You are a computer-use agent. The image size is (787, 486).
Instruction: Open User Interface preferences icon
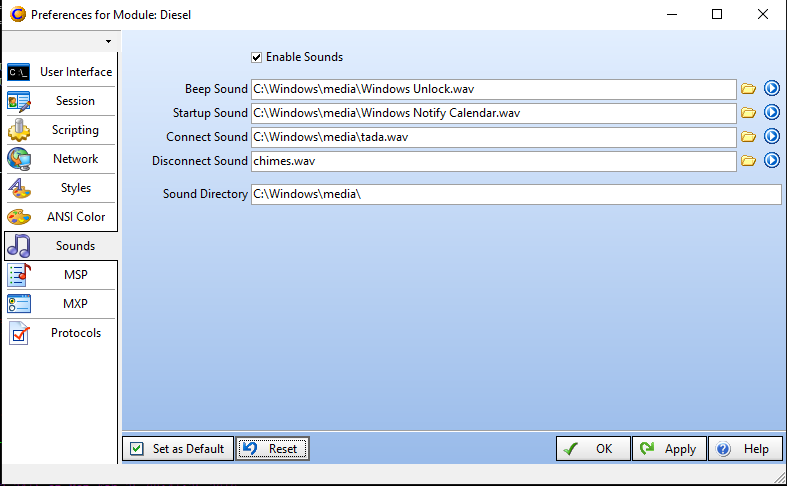(19, 72)
